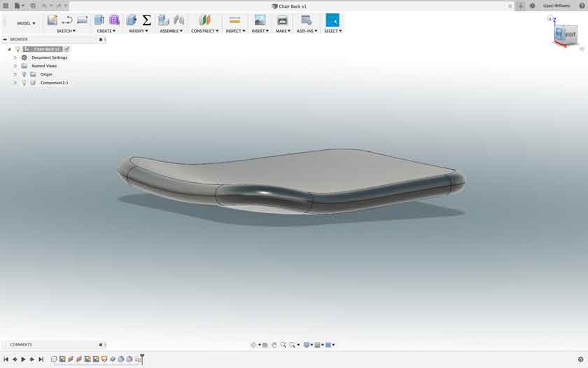Click the activate radio button beside Chair Back
The width and height of the screenshot is (588, 368).
[x=66, y=49]
